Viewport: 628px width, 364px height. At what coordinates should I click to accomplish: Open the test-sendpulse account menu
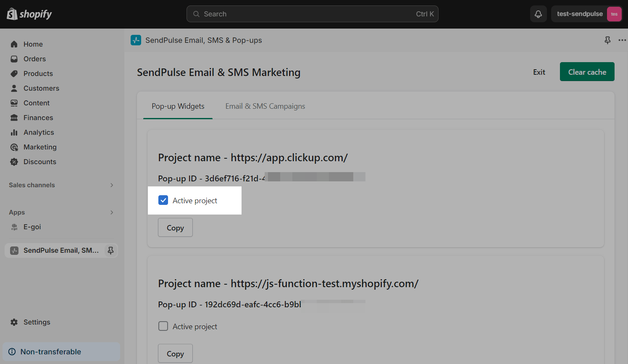(x=586, y=14)
